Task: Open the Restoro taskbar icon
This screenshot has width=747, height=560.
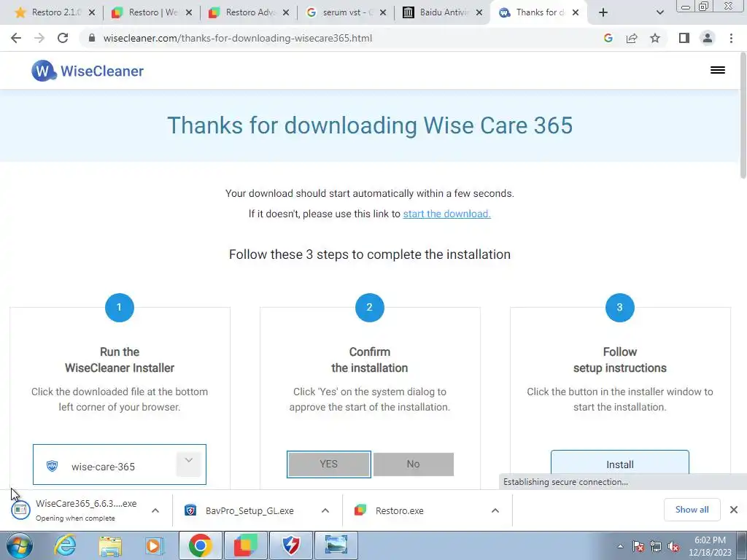Action: coord(245,545)
